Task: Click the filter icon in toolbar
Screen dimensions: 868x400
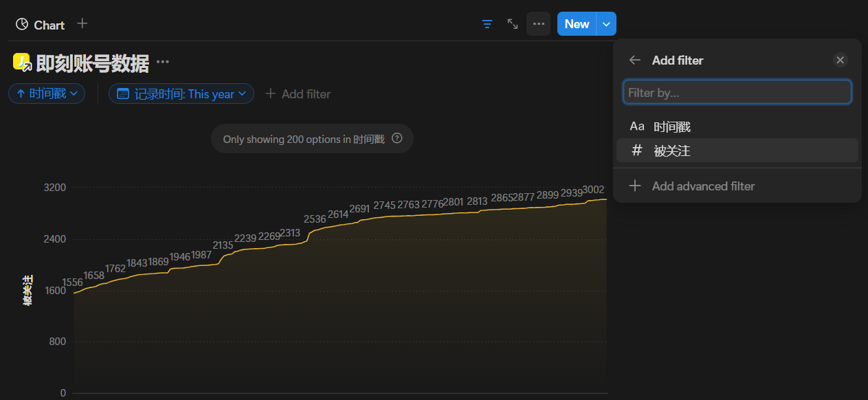Action: pos(487,24)
